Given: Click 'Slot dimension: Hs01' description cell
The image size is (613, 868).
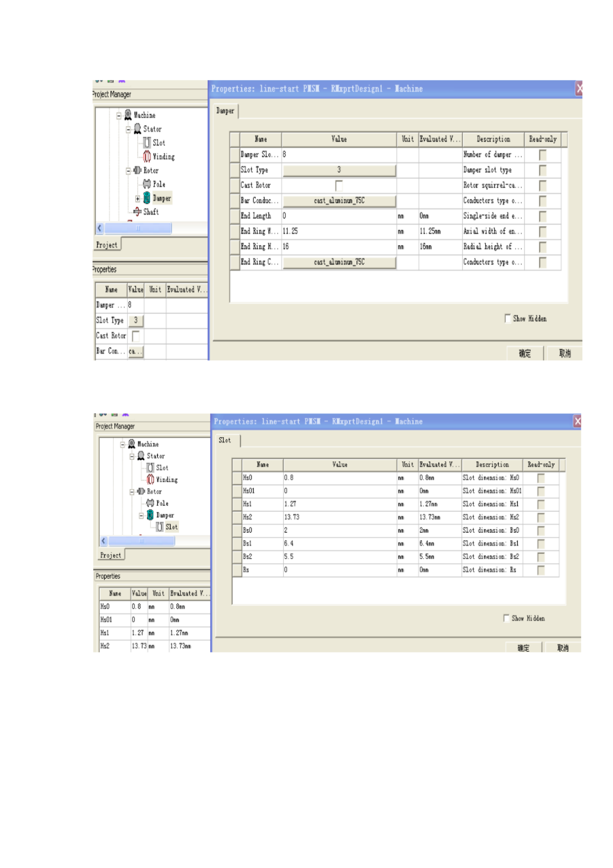Looking at the screenshot, I should pos(492,491).
